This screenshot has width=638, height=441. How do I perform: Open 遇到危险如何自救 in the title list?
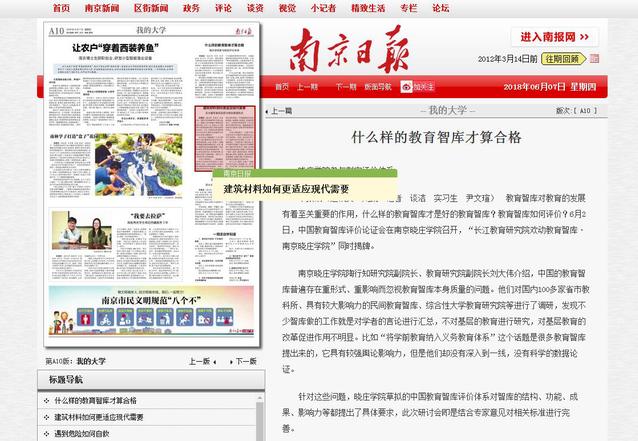(x=82, y=434)
